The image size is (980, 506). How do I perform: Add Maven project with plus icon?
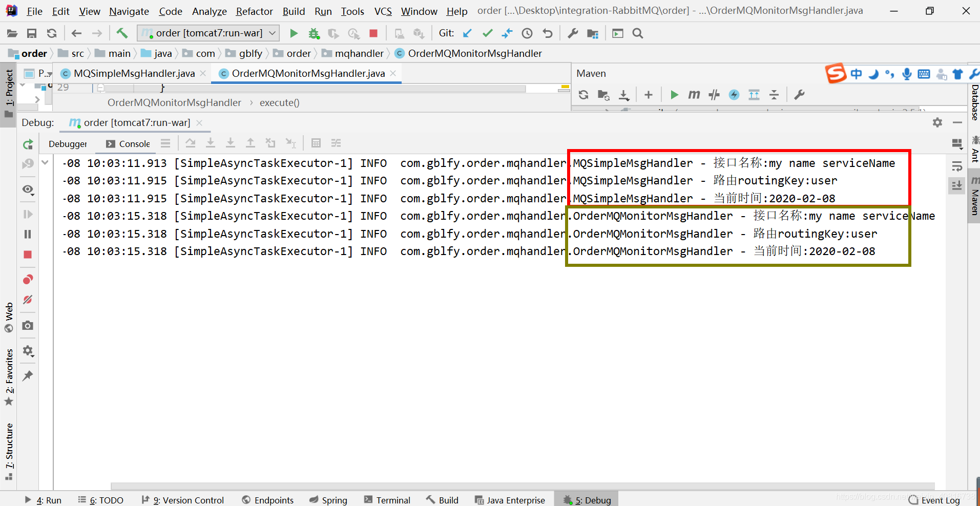click(x=649, y=95)
